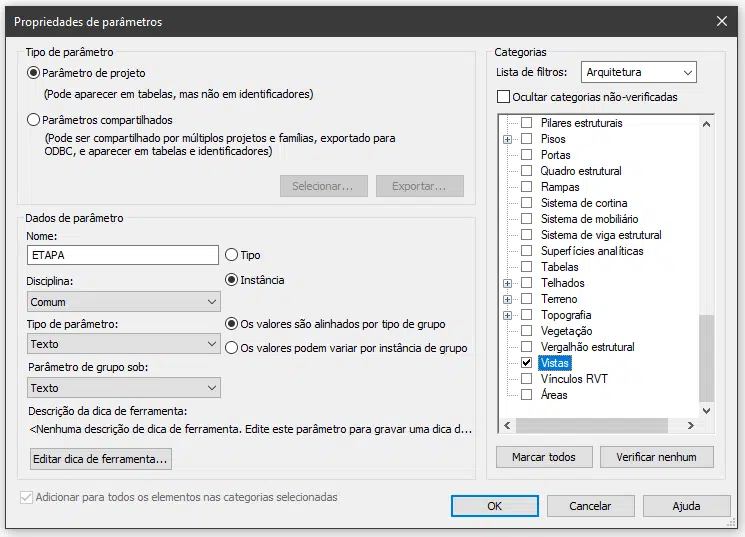Viewport: 745px width, 537px height.
Task: Click the vertical scrollbar thumb in categories
Action: click(707, 359)
